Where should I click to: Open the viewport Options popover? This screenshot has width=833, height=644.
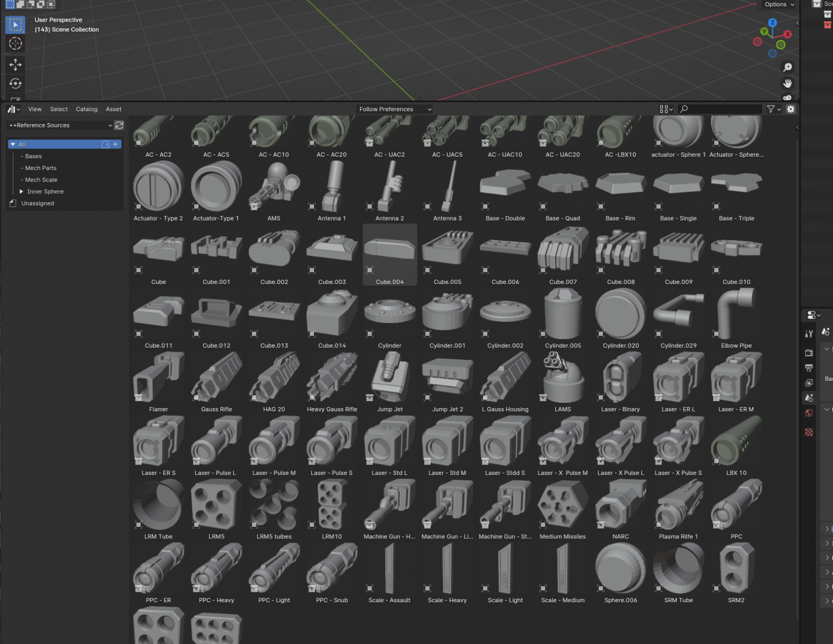tap(779, 4)
